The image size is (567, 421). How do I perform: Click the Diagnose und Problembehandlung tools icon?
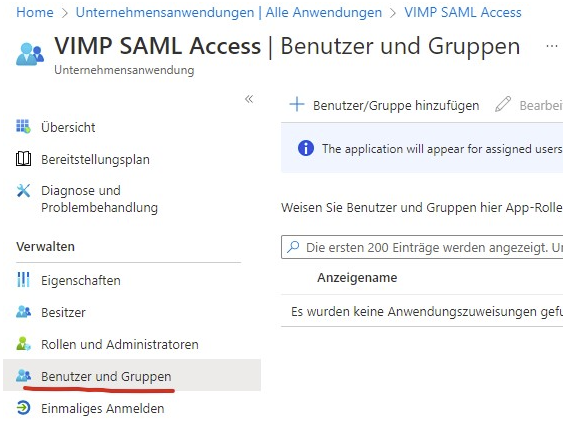click(24, 191)
